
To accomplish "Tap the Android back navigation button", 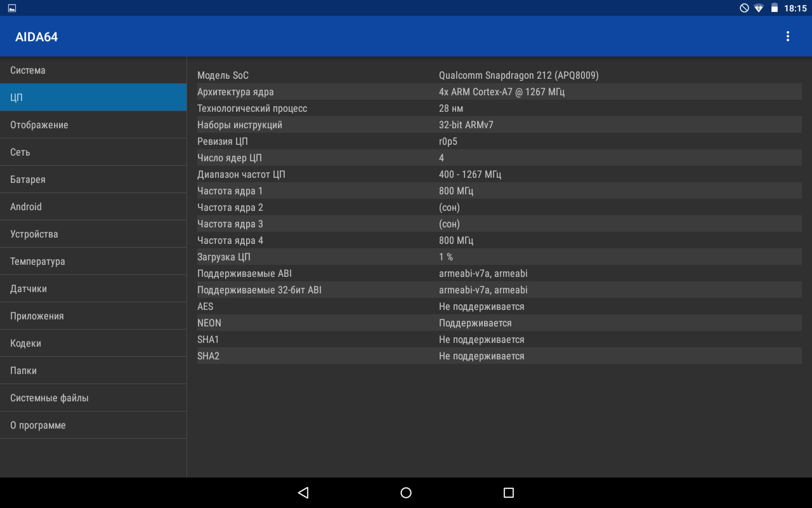I will (303, 493).
